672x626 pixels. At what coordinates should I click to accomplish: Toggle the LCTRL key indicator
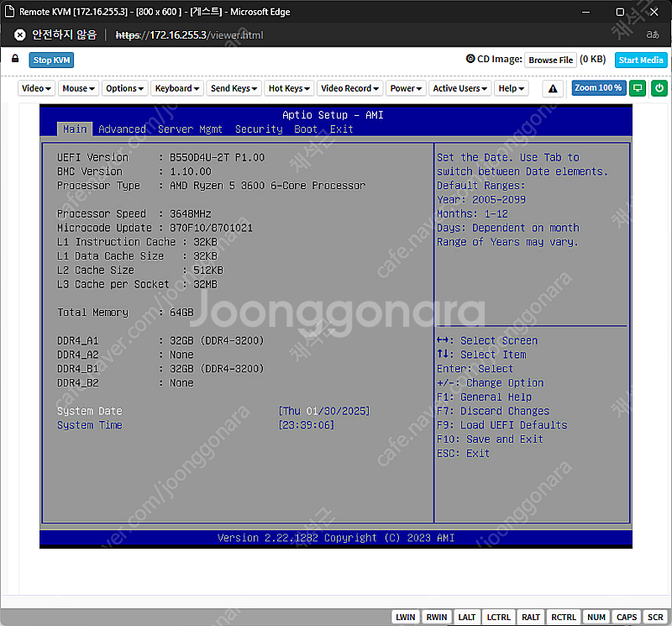coord(498,617)
